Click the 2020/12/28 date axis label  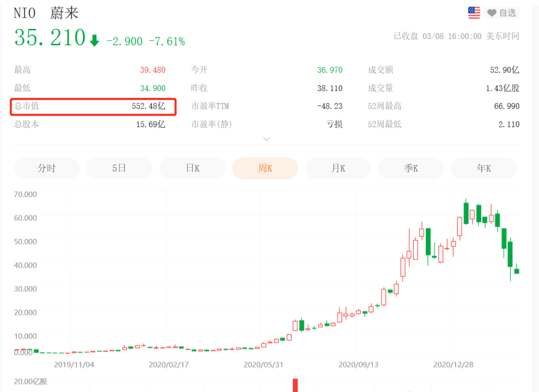pos(453,365)
